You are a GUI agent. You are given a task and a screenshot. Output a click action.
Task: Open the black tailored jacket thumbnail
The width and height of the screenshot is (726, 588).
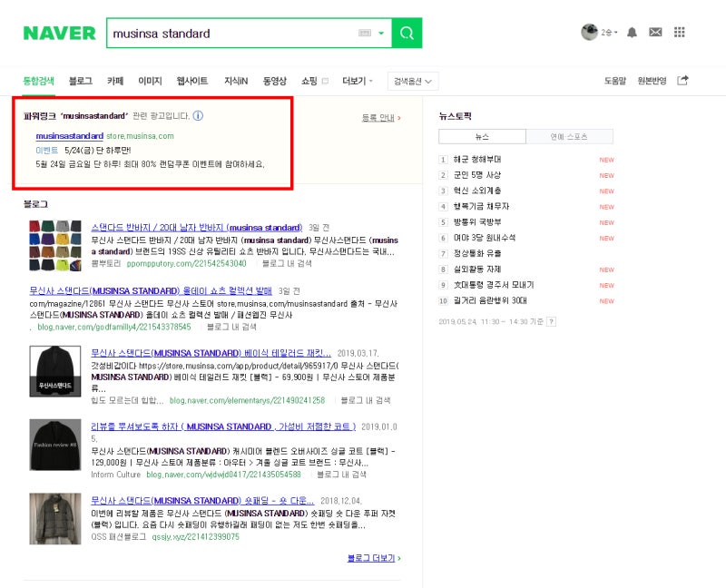[x=55, y=371]
